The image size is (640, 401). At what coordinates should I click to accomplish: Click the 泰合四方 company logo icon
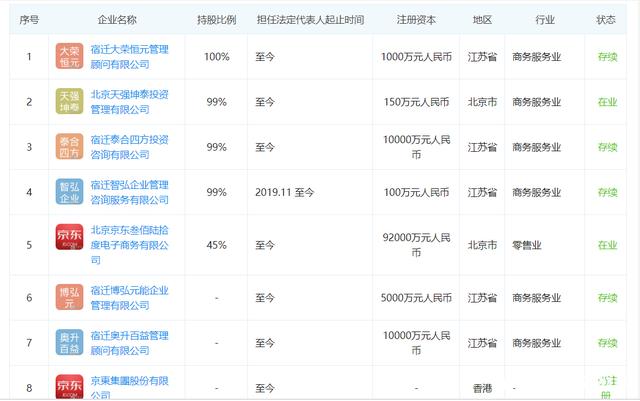[69, 147]
